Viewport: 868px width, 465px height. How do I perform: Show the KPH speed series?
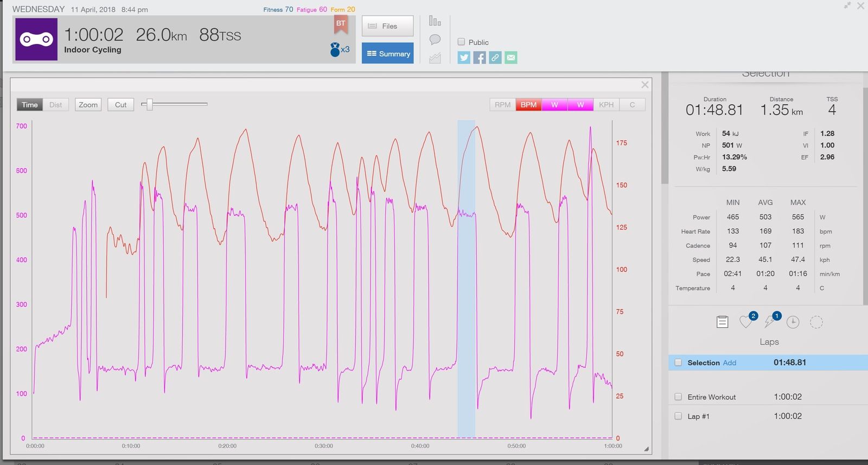(606, 105)
